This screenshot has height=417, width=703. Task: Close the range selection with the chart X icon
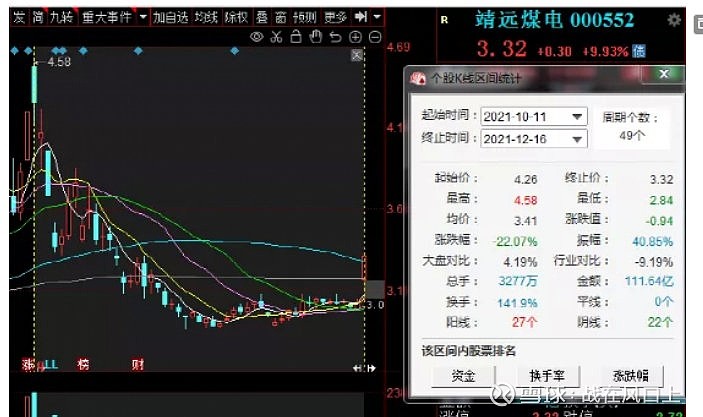coord(357,55)
